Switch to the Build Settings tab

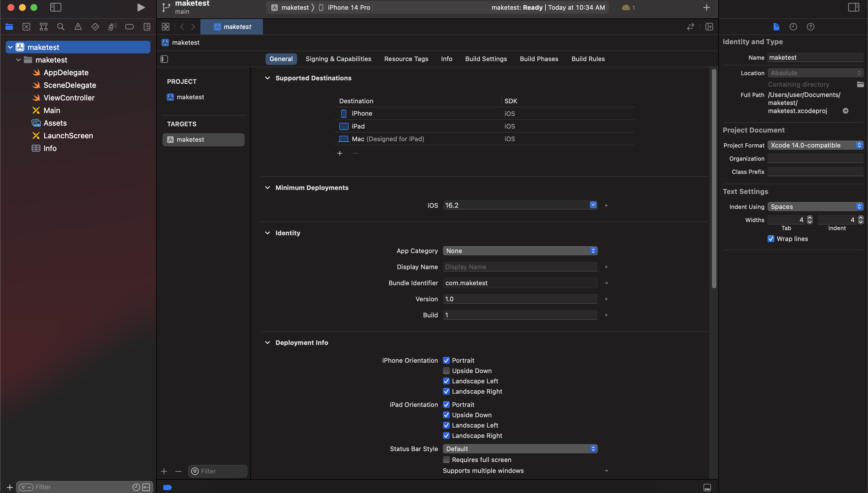486,59
